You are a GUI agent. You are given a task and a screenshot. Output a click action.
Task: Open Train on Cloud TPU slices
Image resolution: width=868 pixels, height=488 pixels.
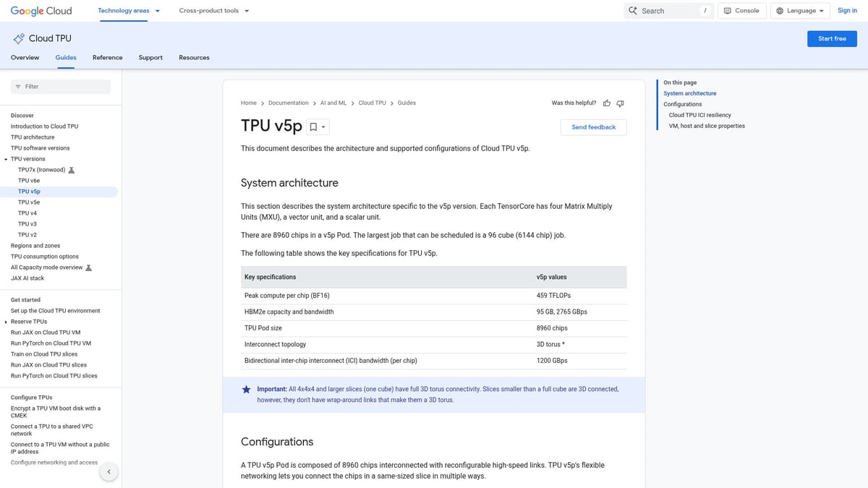[44, 354]
